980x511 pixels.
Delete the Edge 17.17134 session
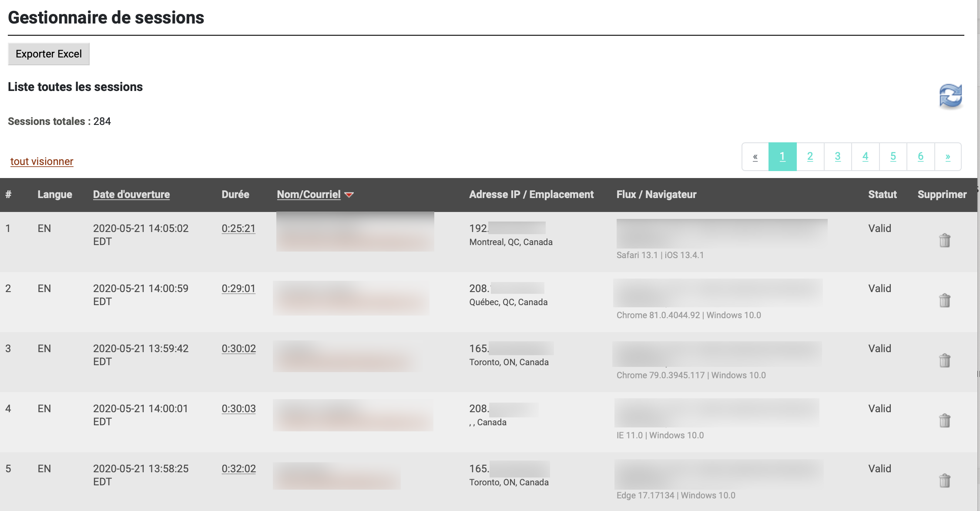[x=944, y=480]
